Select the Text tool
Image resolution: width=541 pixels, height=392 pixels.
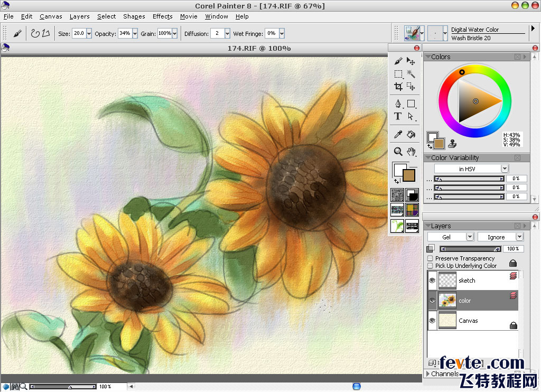click(398, 116)
